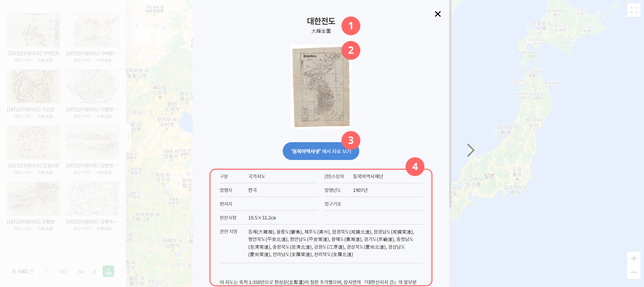Go to next item with right chevron arrow
Image resolution: width=644 pixels, height=287 pixels.
coord(470,150)
